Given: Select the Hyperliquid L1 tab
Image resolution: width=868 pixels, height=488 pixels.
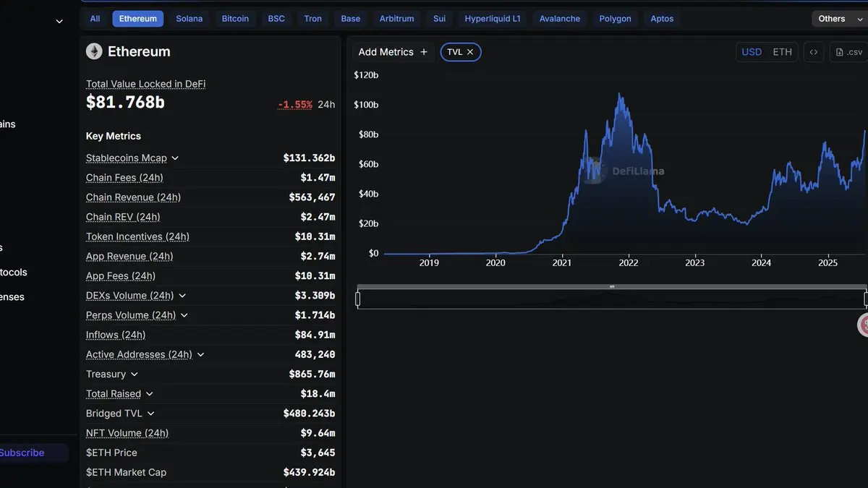Looking at the screenshot, I should [493, 19].
